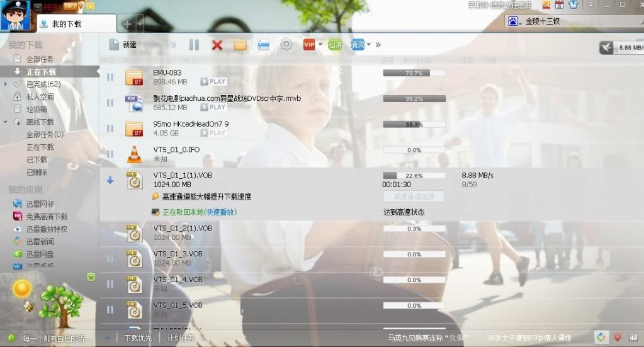Screen dimensions: 644x347
Task: Click the statistics bar chart icon in status bar
Action: tap(633, 338)
